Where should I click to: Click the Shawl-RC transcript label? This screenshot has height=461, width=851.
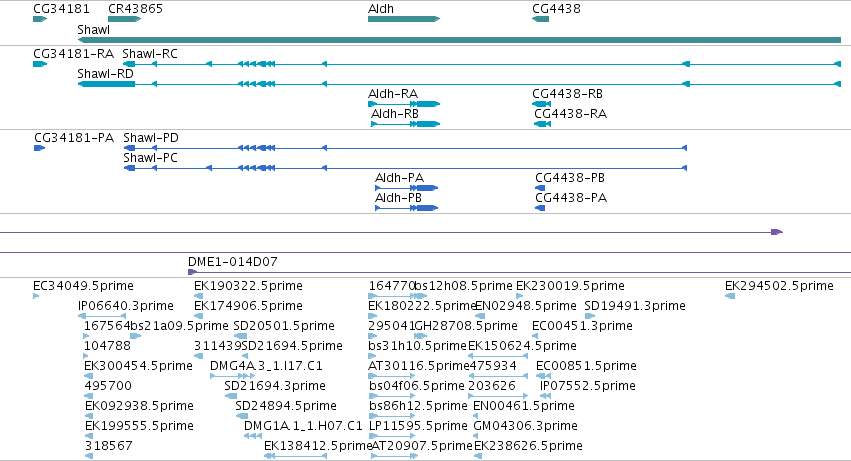[150, 54]
